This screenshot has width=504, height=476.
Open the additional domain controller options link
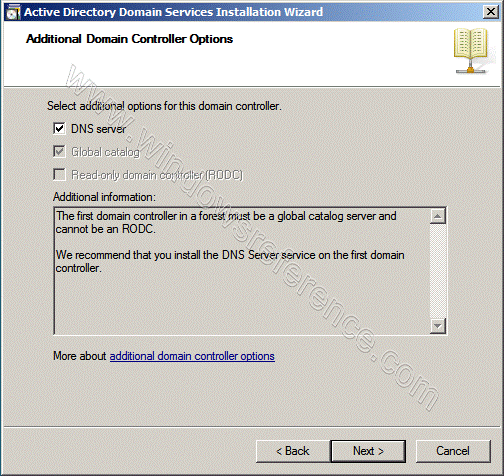point(192,356)
